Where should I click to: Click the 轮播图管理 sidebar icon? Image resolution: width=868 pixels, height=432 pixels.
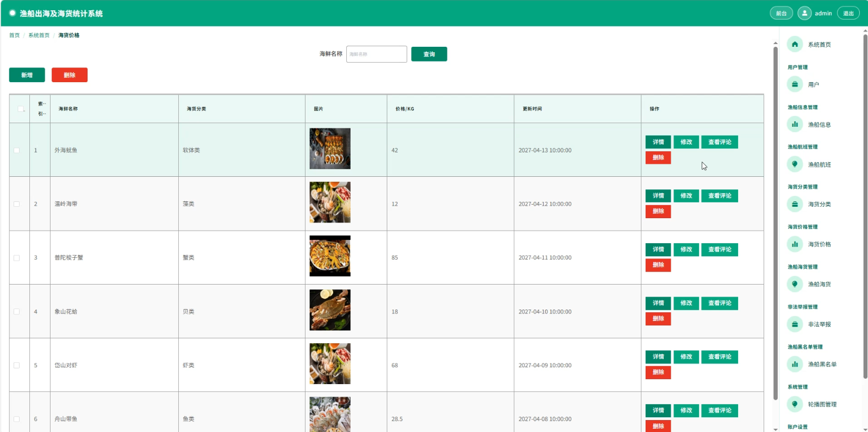coord(795,404)
